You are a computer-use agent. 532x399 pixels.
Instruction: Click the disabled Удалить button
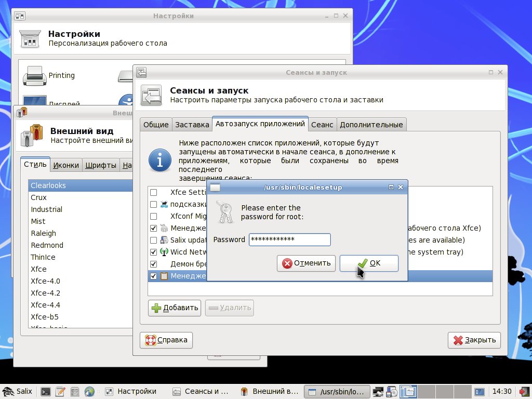click(x=229, y=308)
